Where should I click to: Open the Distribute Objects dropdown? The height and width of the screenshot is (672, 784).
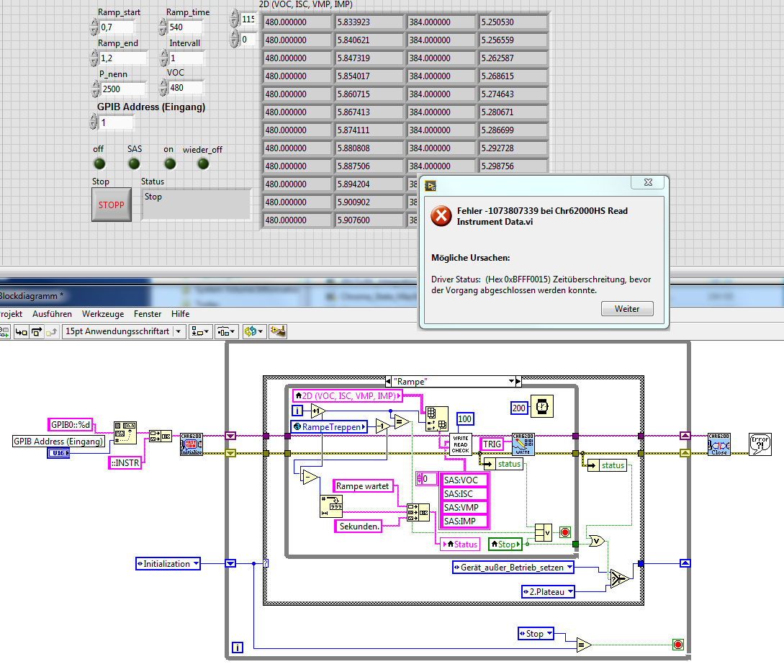point(227,331)
